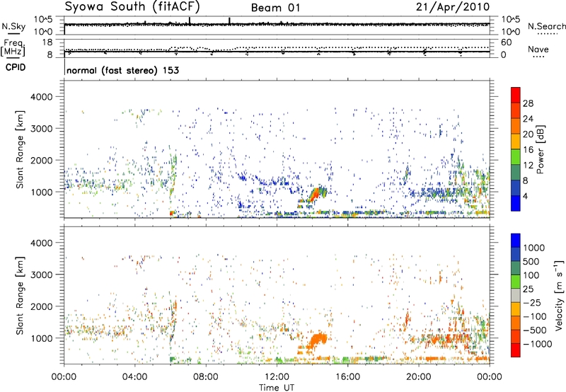The width and height of the screenshot is (566, 392).
Task: Click Nave axis value '60'
Action: (506, 42)
